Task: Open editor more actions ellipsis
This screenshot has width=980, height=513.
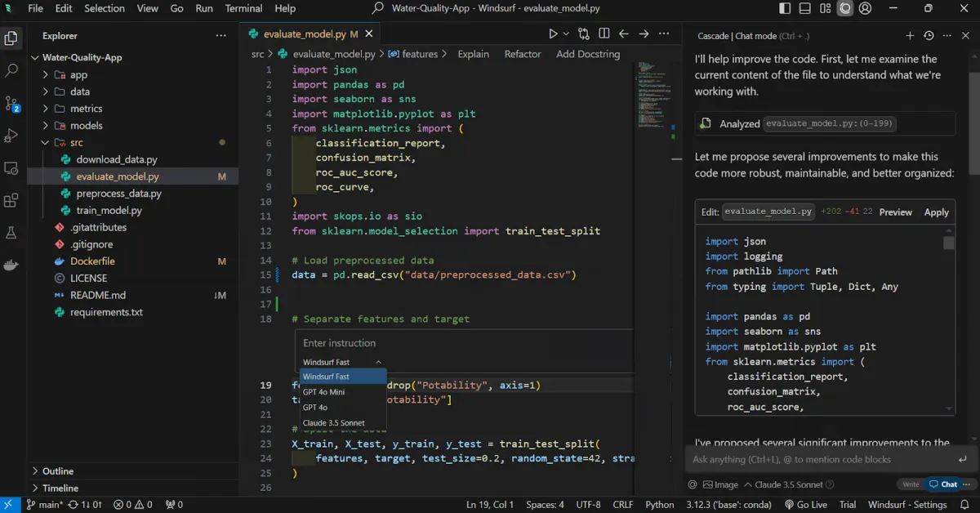Action: (664, 33)
